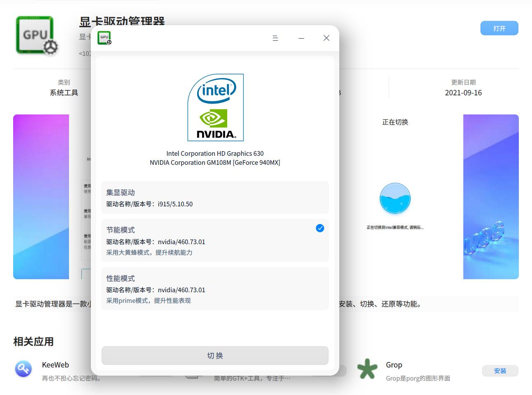Screen dimensions: 532x395
Task: Click the green Grop asterisk icon
Action: (367, 369)
